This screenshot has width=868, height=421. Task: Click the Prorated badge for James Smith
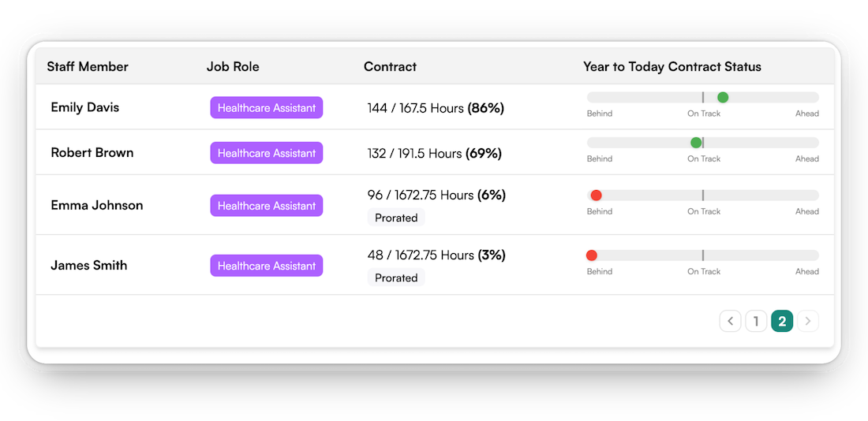pyautogui.click(x=396, y=278)
